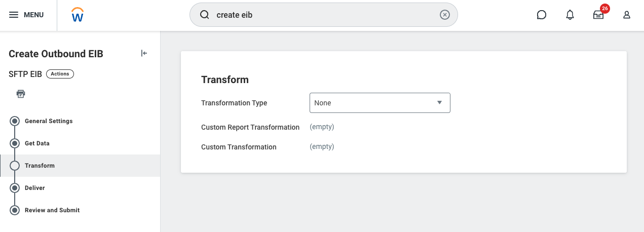Go to the Get Data step
Viewport: 644px width, 232px height.
point(37,143)
